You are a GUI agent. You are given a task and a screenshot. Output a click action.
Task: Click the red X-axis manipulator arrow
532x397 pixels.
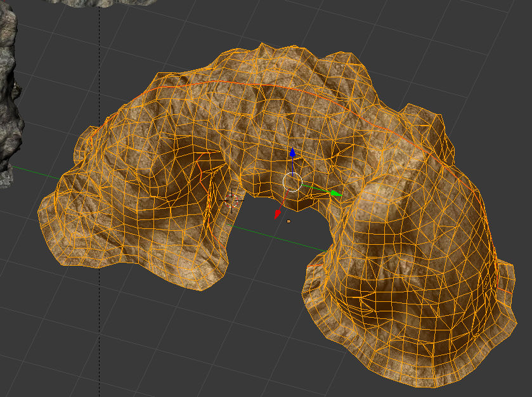pyautogui.click(x=278, y=214)
